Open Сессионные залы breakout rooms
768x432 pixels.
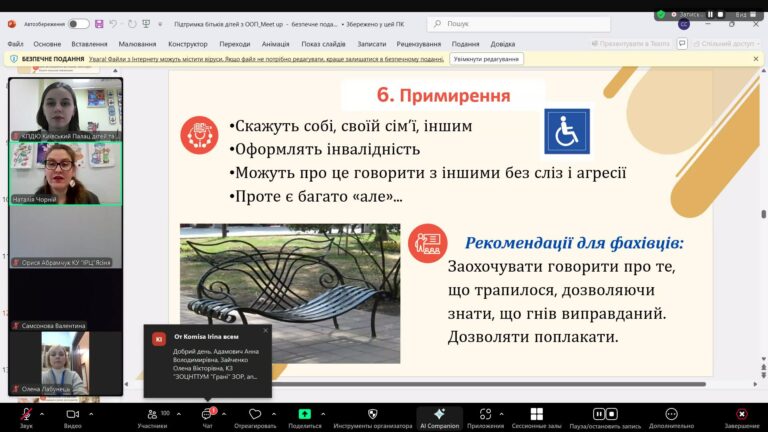click(536, 413)
